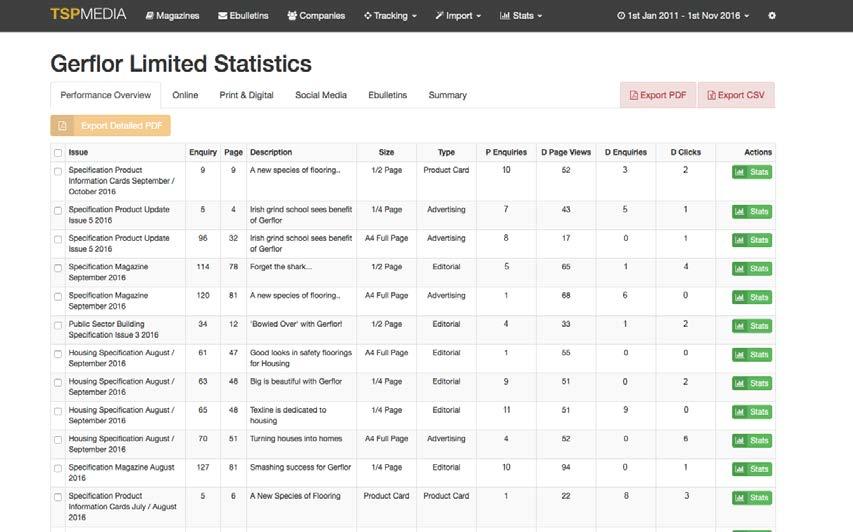The image size is (853, 532).
Task: Click the Description column header
Action: pyautogui.click(x=271, y=152)
